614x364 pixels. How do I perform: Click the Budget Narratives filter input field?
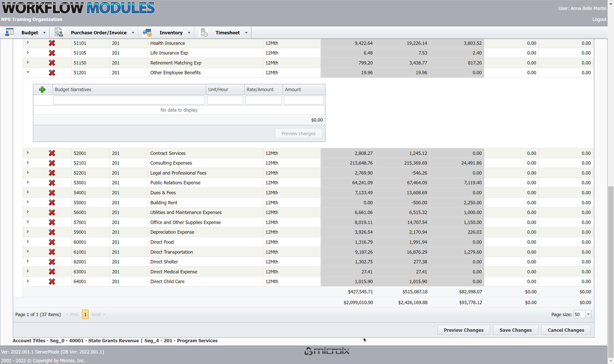(x=129, y=100)
